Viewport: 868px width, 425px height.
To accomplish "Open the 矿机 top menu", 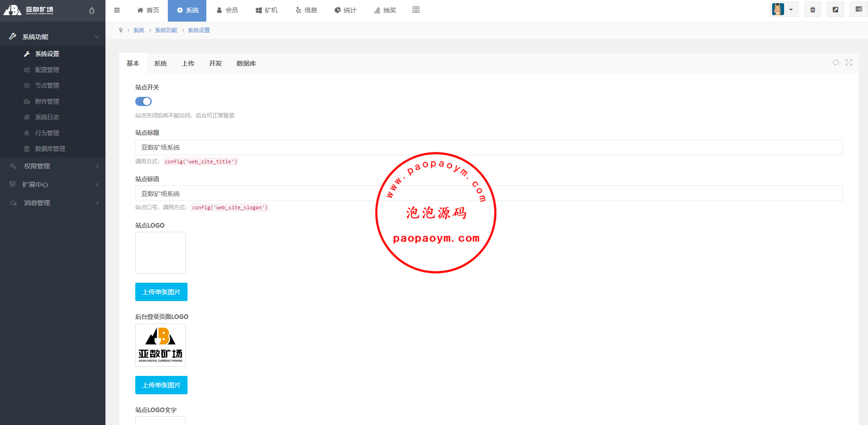I will pos(267,10).
